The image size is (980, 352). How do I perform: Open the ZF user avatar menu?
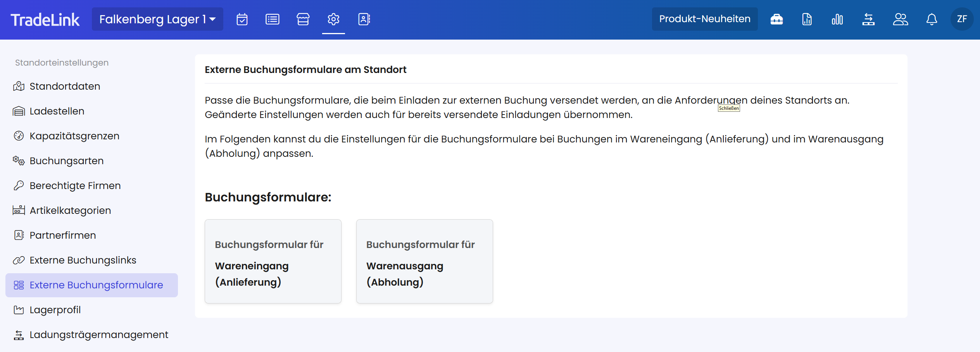[962, 19]
